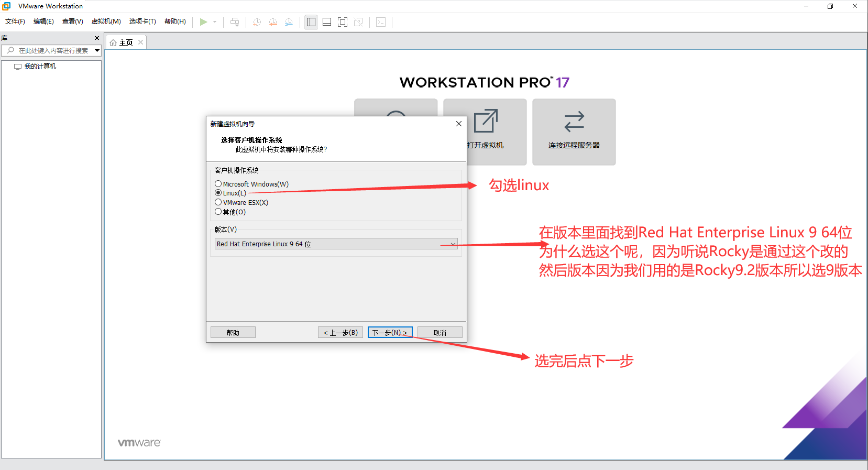This screenshot has width=868, height=470.
Task: Minimize the VMware Workstation window
Action: [x=806, y=6]
